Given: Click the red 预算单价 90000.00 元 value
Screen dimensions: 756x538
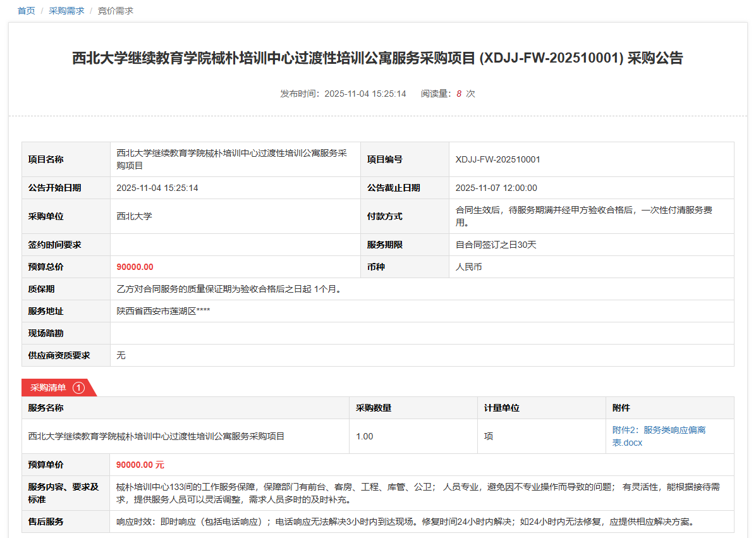Looking at the screenshot, I should pyautogui.click(x=140, y=465).
